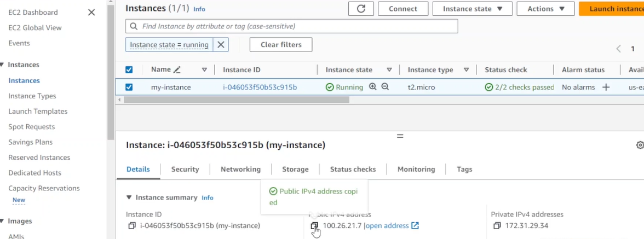Screen dimensions: 644x239
Task: Open the Actions dropdown menu
Action: [545, 9]
